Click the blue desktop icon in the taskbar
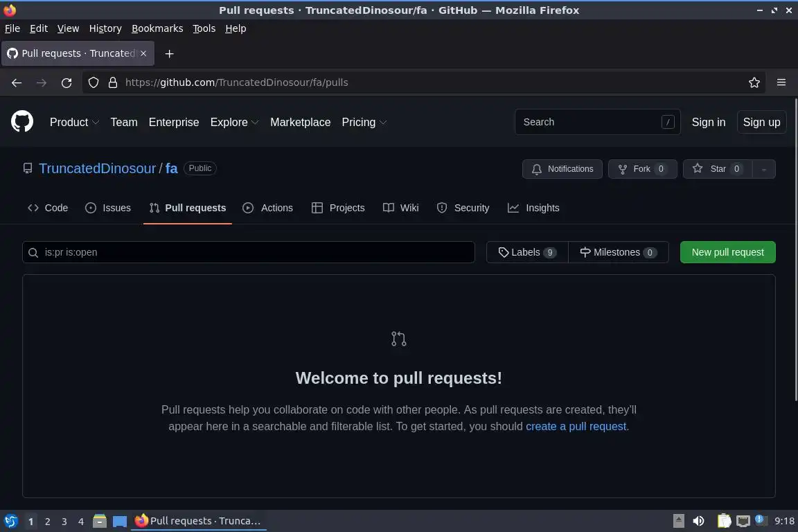 pos(120,521)
